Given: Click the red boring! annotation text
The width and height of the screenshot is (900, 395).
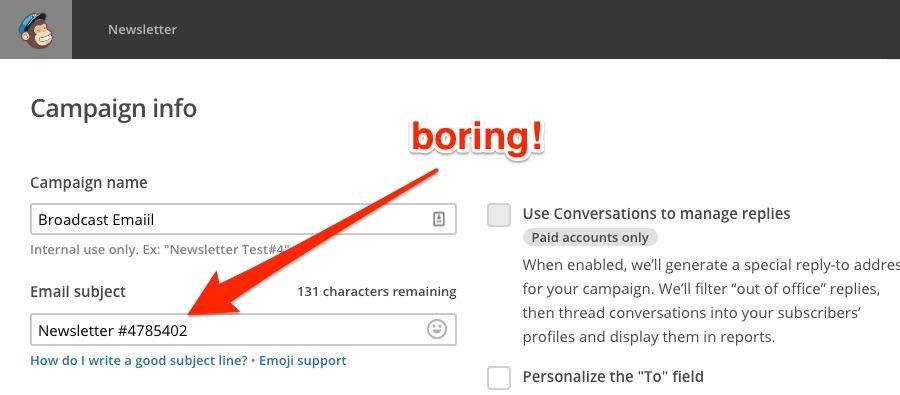Looking at the screenshot, I should point(477,138).
